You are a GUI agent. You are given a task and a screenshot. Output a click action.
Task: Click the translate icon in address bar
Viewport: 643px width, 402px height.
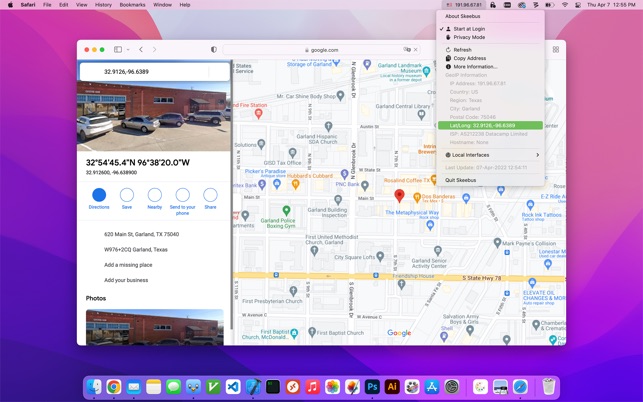[x=407, y=50]
